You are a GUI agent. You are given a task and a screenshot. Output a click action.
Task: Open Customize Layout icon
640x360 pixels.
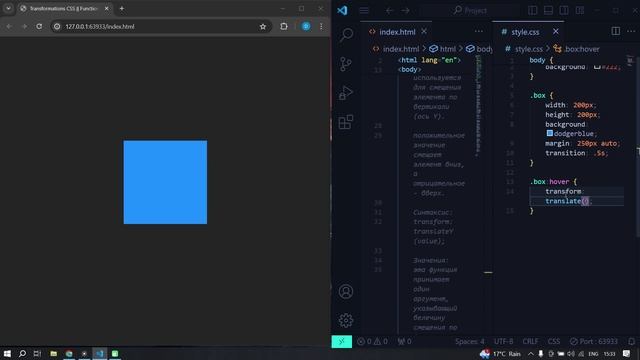pos(580,10)
